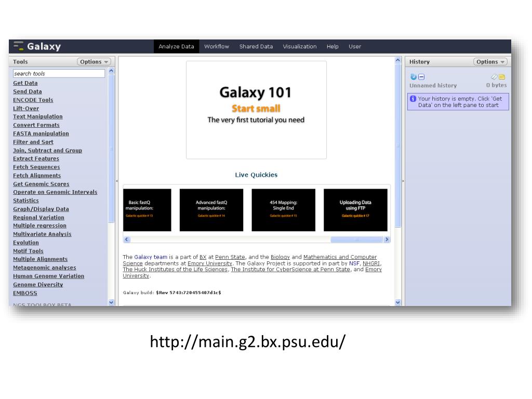Expand the Graph/Display Data section
Viewport: 532px width, 399px height.
(x=41, y=209)
